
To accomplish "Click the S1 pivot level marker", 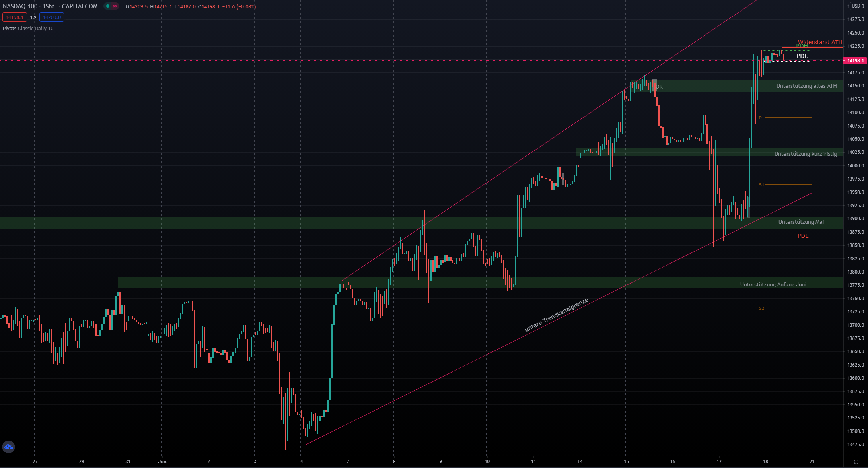I will coord(761,185).
